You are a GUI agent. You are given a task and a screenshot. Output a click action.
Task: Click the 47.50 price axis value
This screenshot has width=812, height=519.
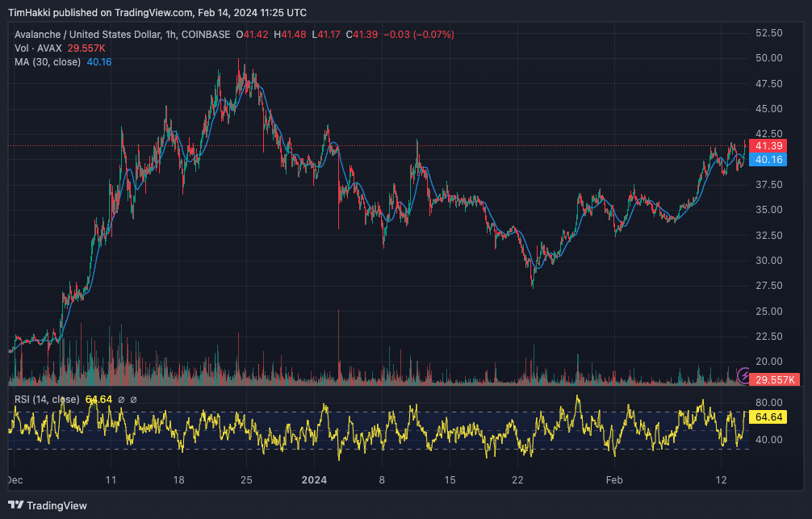pos(768,83)
